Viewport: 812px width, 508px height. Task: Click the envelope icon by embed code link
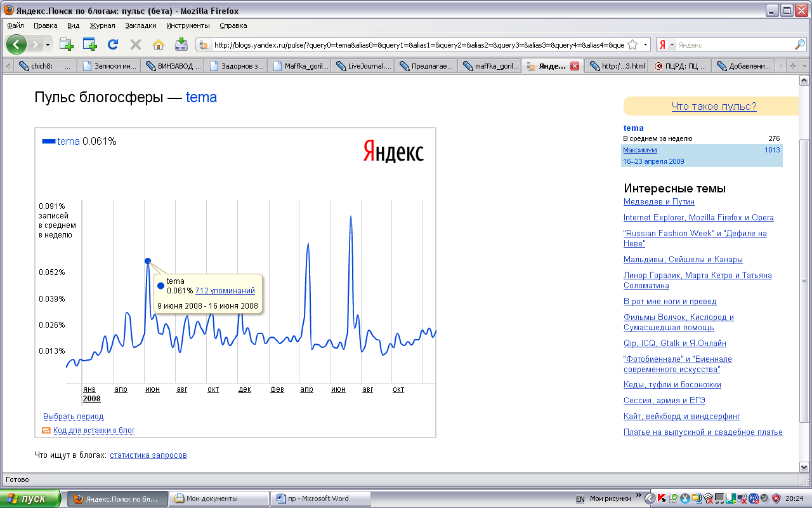click(46, 431)
